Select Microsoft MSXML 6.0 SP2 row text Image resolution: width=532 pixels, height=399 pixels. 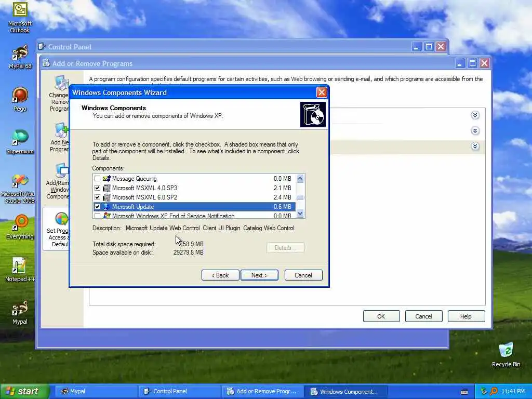coord(144,197)
